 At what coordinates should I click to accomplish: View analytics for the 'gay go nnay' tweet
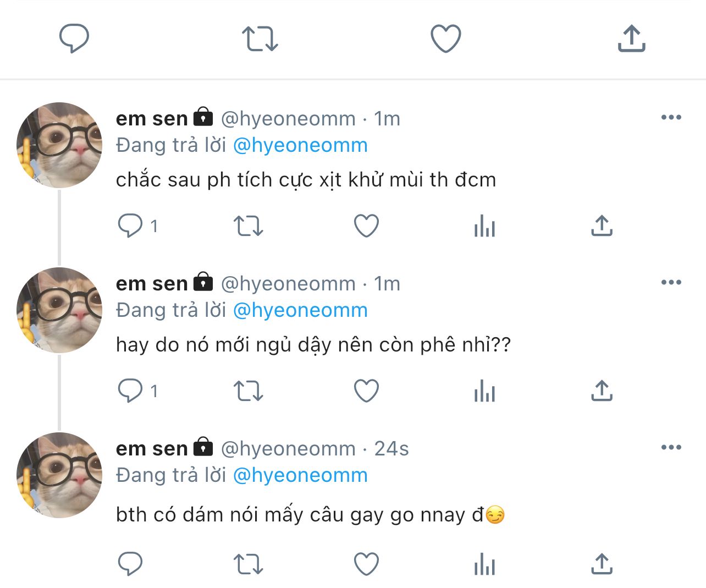(484, 564)
